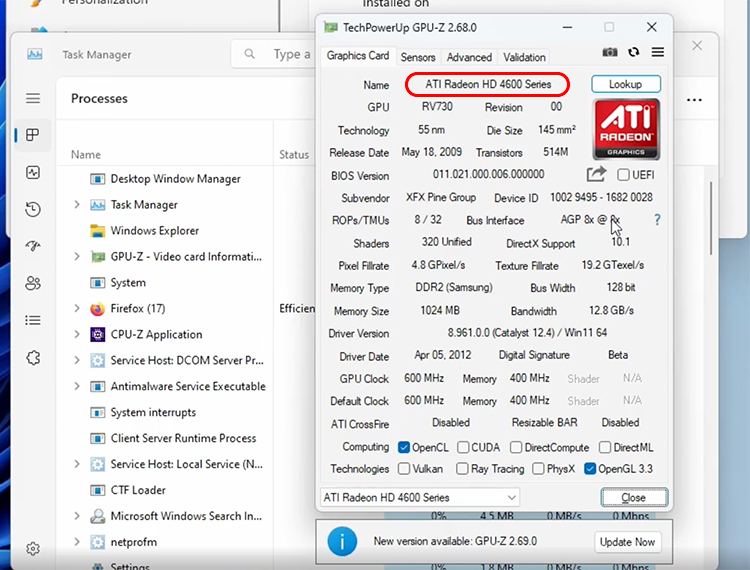Open the ATI Radeon HD 4600 Series dropdown
The width and height of the screenshot is (750, 570).
pos(419,497)
